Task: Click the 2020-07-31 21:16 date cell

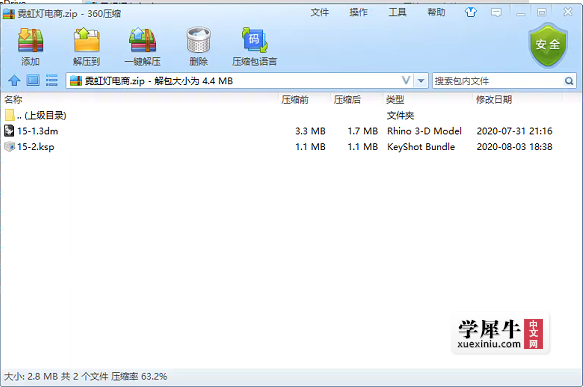Action: [x=515, y=131]
